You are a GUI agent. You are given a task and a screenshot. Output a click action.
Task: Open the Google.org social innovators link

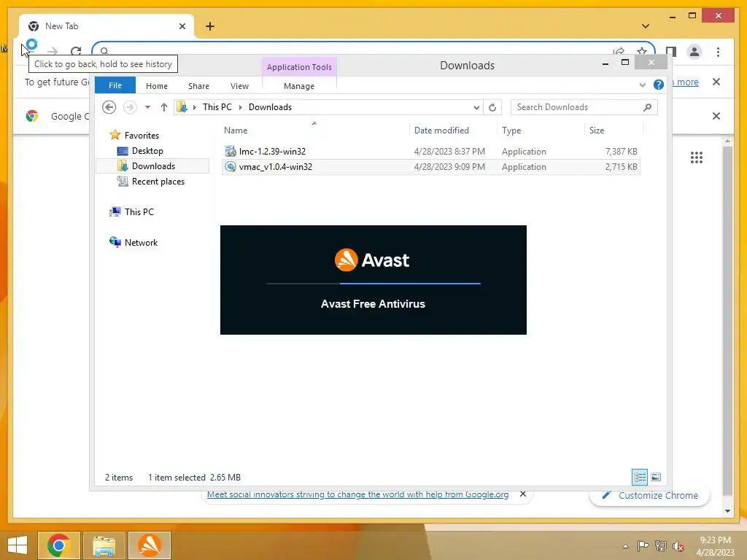(x=357, y=494)
